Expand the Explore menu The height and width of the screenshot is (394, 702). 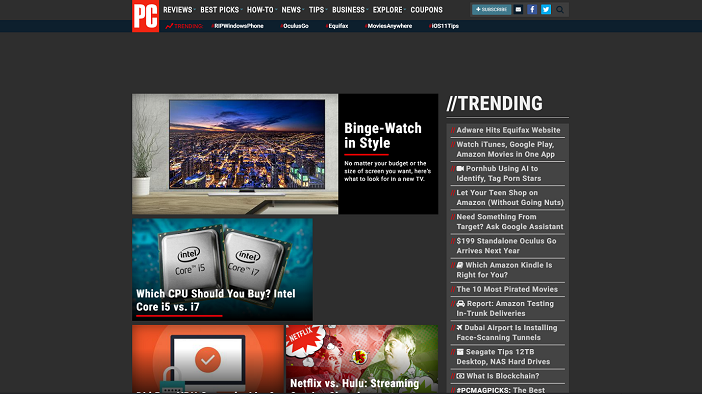tap(388, 10)
